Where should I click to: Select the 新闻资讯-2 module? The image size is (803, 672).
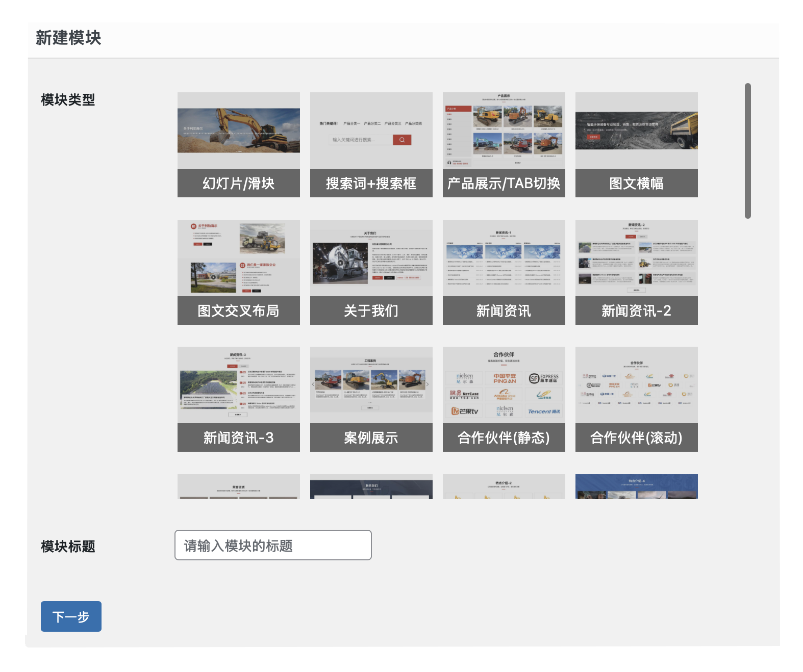(636, 272)
